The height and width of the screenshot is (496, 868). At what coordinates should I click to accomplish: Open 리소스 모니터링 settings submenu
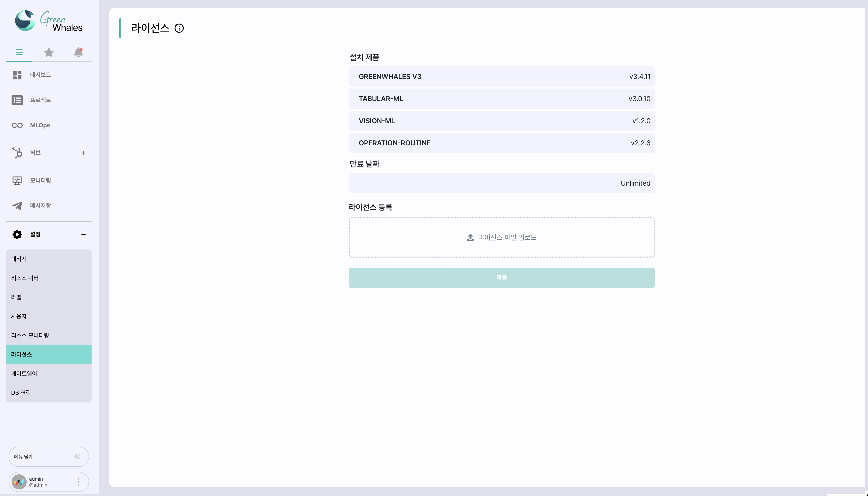(49, 335)
